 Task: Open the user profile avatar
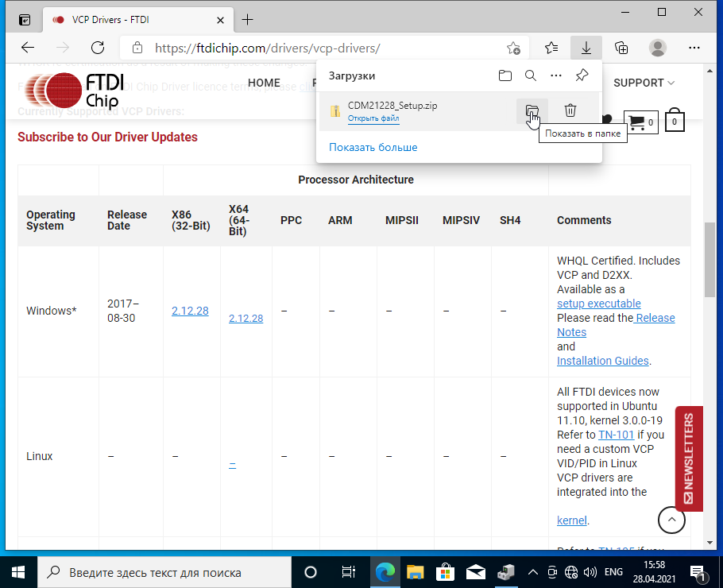tap(658, 48)
